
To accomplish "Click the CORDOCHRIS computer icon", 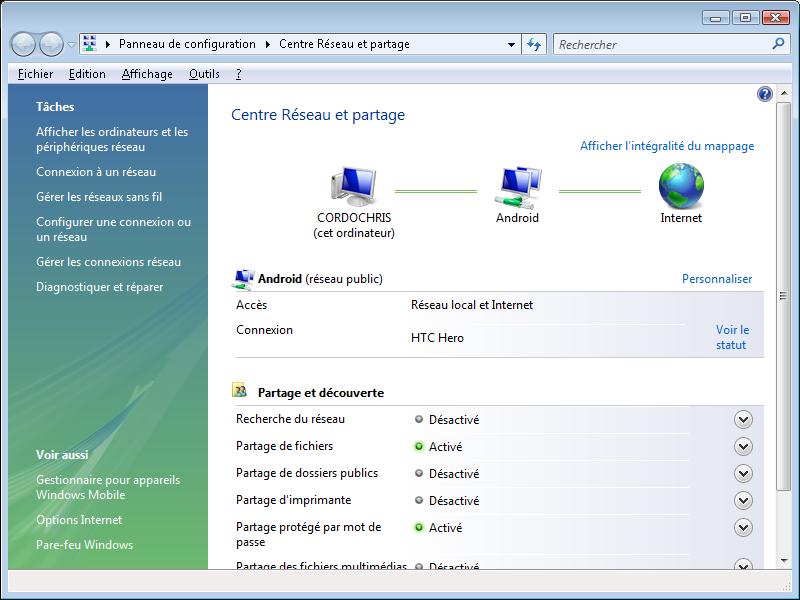I will pos(353,187).
